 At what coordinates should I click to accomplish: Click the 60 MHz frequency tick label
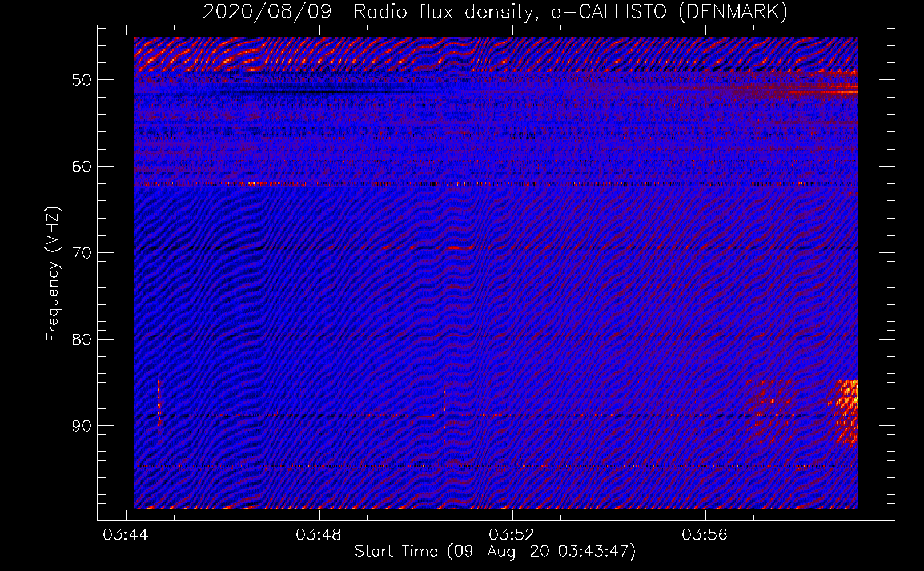click(81, 167)
